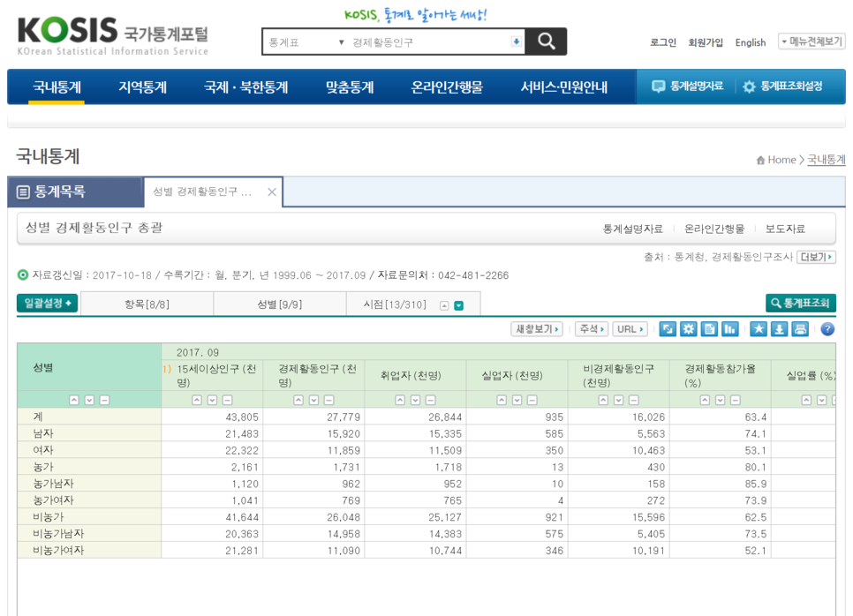
Task: Expand 더보기 source details
Action: [815, 257]
